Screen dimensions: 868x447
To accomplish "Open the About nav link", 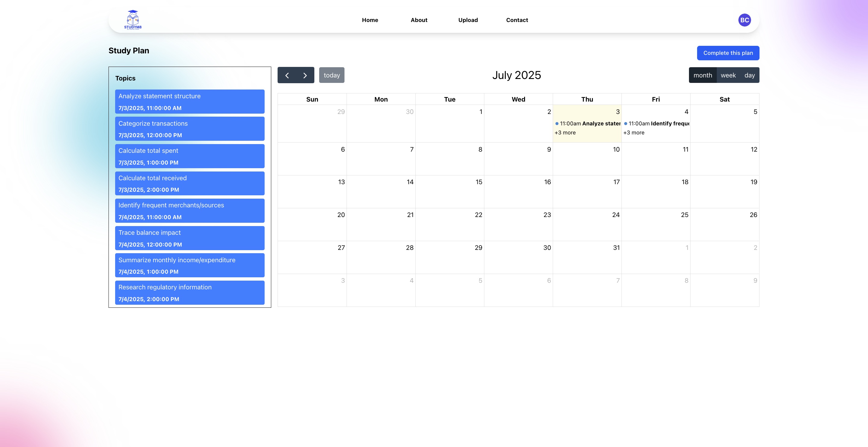I will 419,20.
